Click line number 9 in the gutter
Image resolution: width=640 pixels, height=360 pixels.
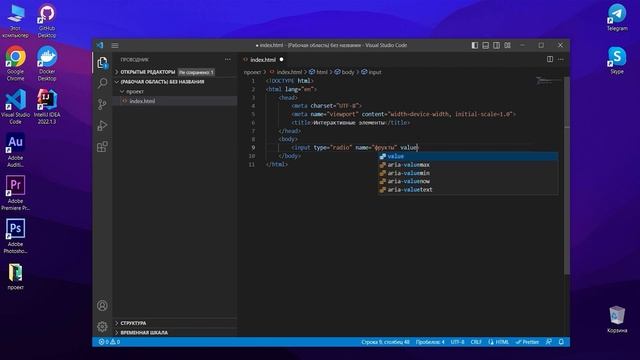click(253, 147)
